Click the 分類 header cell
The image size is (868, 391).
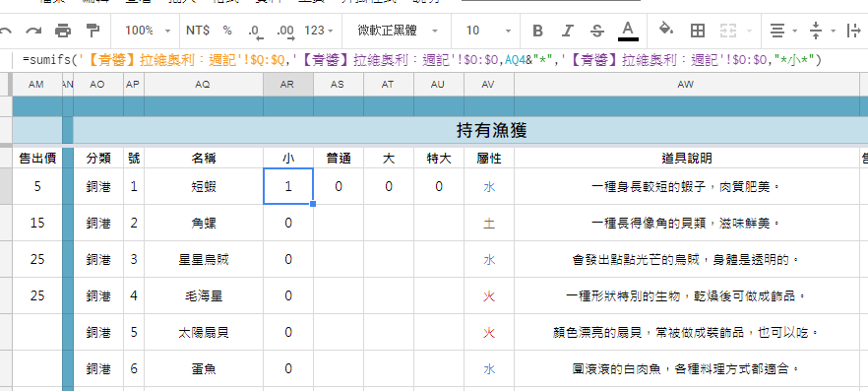pyautogui.click(x=98, y=159)
